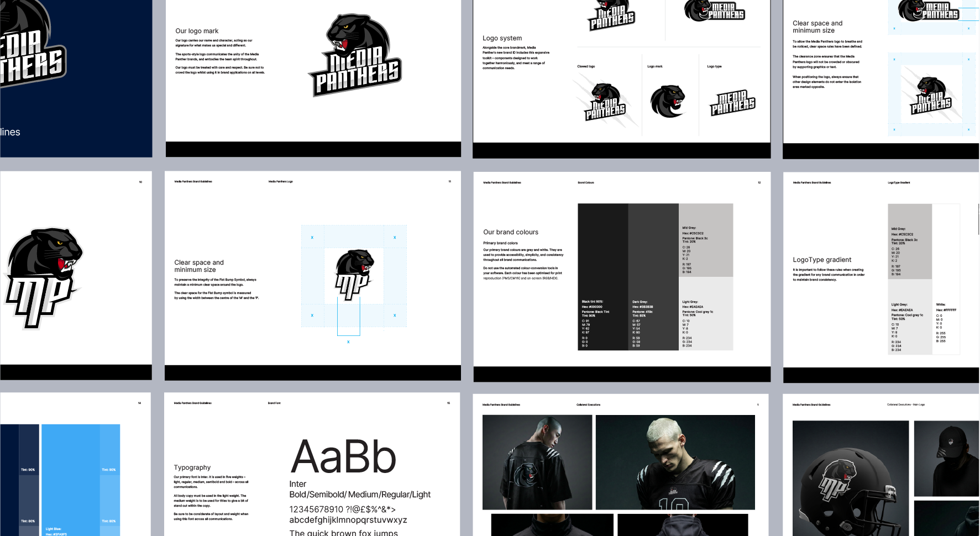
Task: Select the White swatch on the LogoType Gradient page
Action: coord(946,279)
